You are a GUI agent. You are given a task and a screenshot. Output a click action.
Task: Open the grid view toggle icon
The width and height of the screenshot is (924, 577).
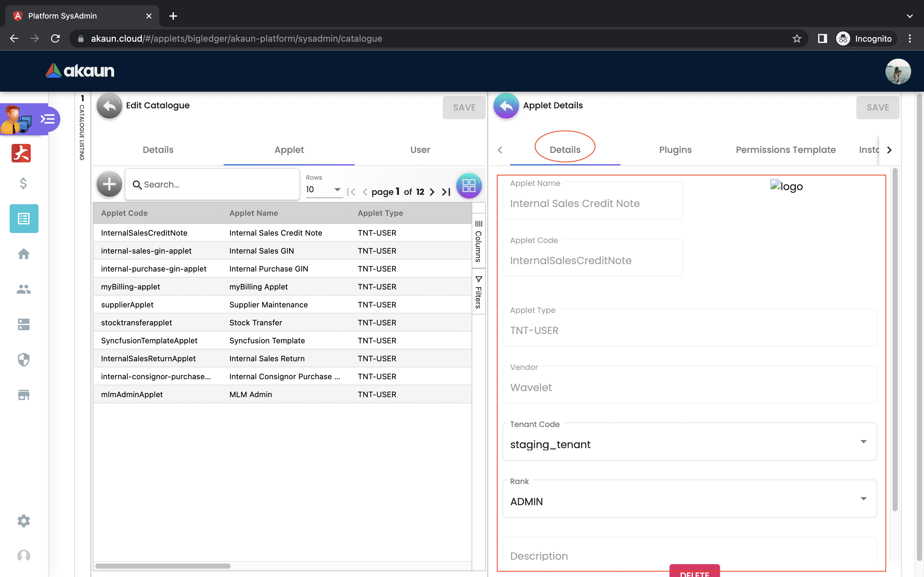[468, 186]
